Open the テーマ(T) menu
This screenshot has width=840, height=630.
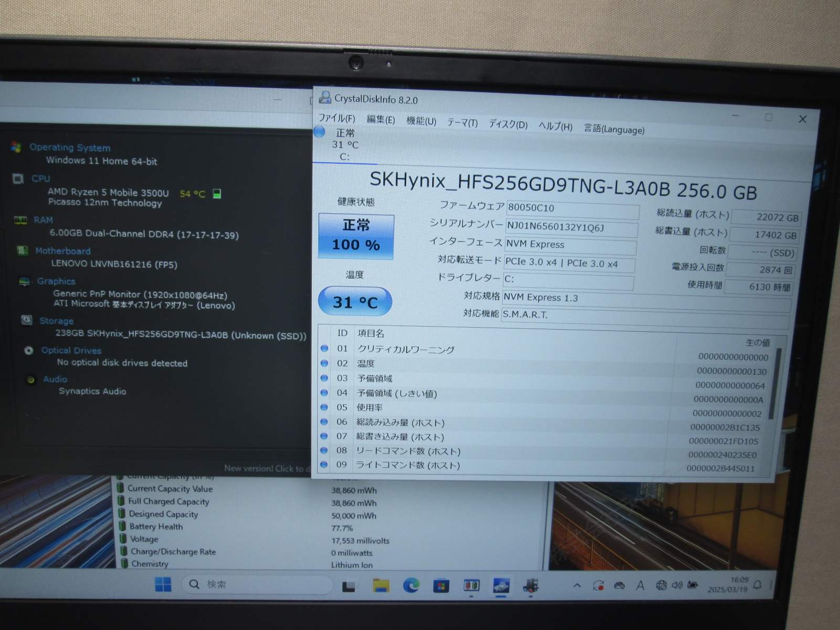coord(463,123)
